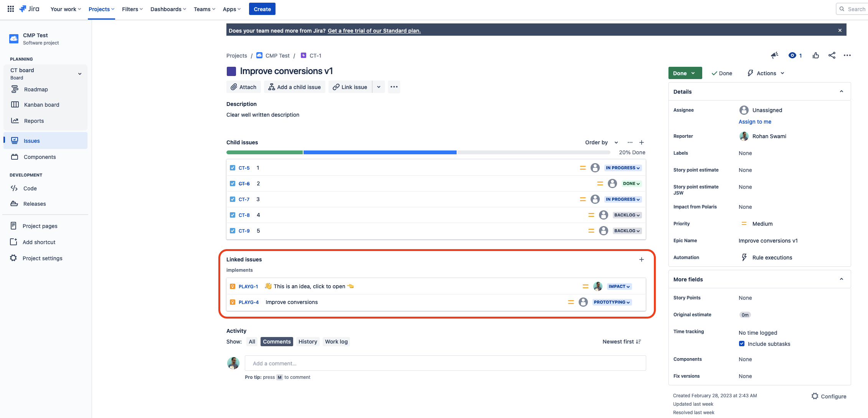The image size is (868, 418).
Task: Click the child issues progress bar
Action: [x=418, y=152]
